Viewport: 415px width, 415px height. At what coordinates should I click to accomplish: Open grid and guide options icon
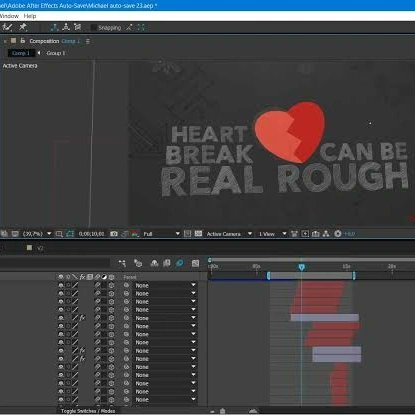point(59,234)
